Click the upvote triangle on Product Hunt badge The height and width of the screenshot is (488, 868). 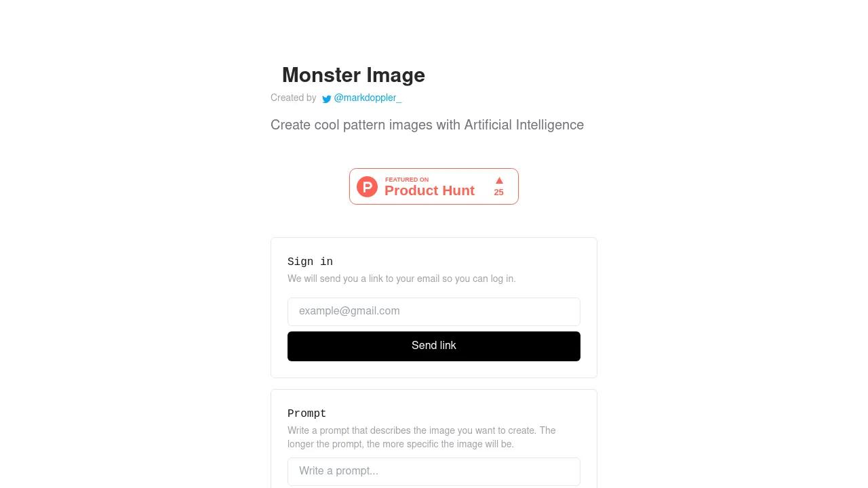[x=499, y=180]
